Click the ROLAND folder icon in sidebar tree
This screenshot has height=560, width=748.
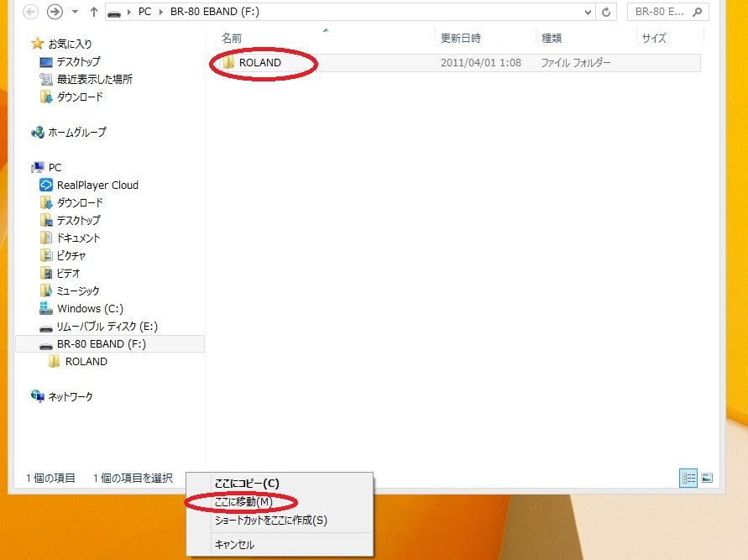coord(55,362)
